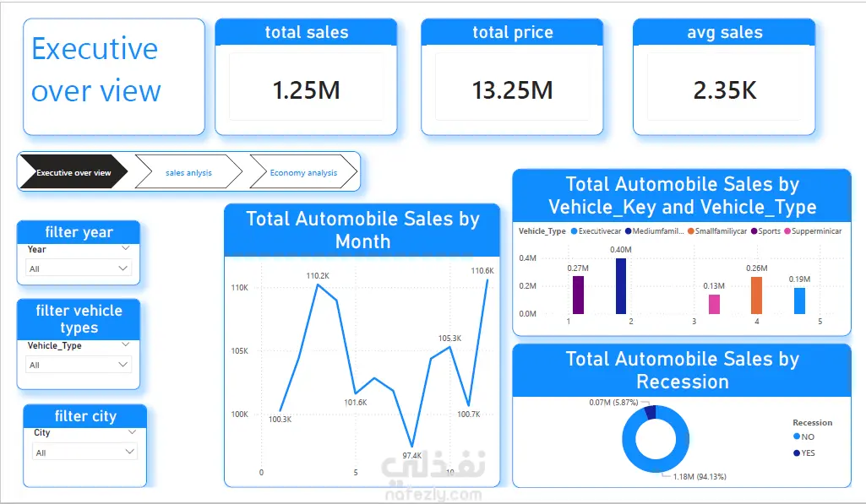
Task: Open the Year All dropdown
Action: pos(79,268)
